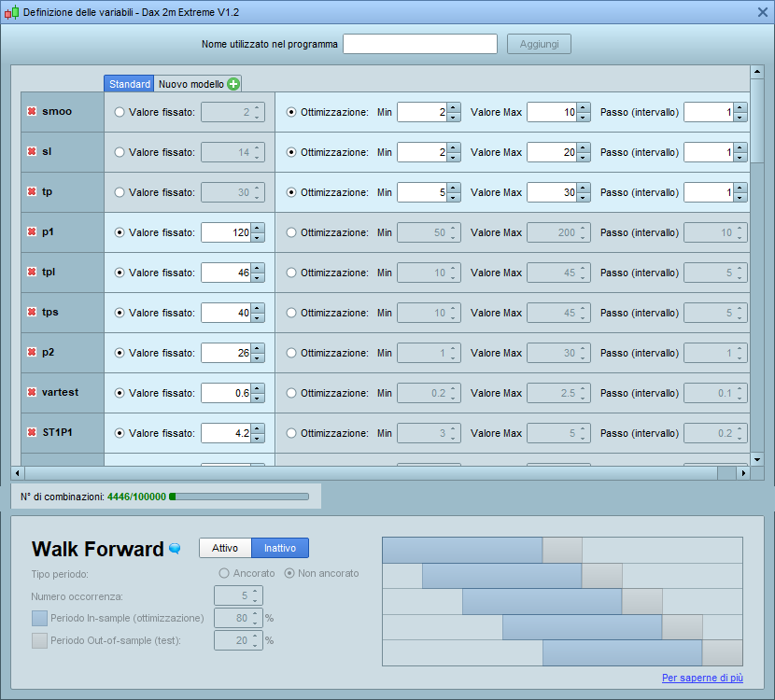This screenshot has width=775, height=700.
Task: Decrease sl Passo interval with down arrow
Action: point(740,157)
